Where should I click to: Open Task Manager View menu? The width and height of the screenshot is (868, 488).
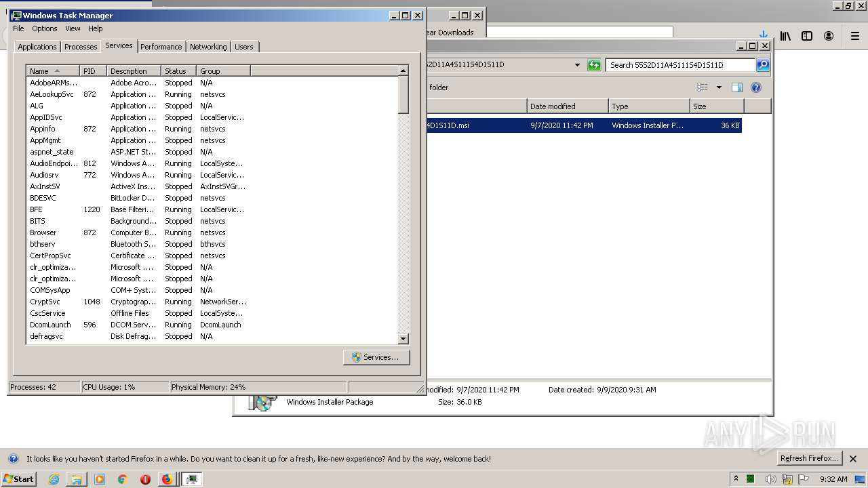click(73, 28)
